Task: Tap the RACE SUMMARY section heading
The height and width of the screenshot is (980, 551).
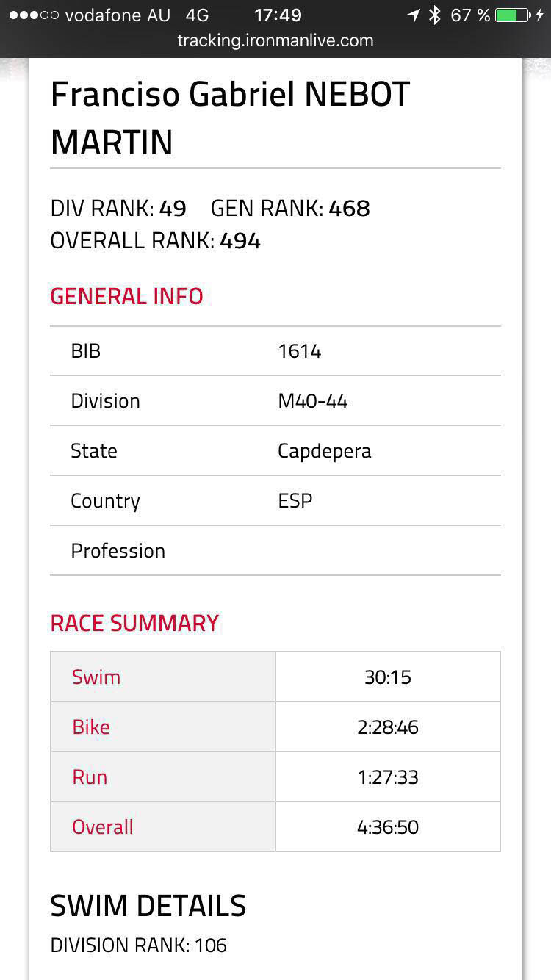Action: pos(134,624)
